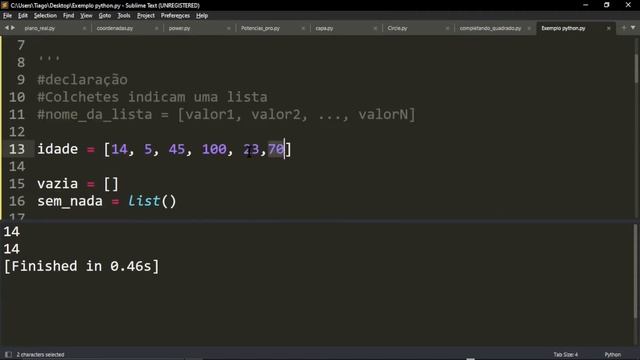Click the '2 characters selected' status text

40,354
